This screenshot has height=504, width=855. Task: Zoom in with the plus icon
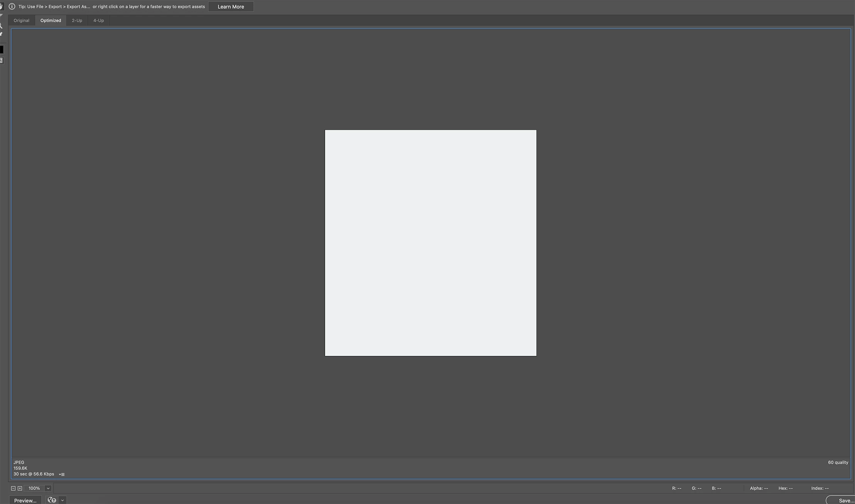(x=20, y=488)
